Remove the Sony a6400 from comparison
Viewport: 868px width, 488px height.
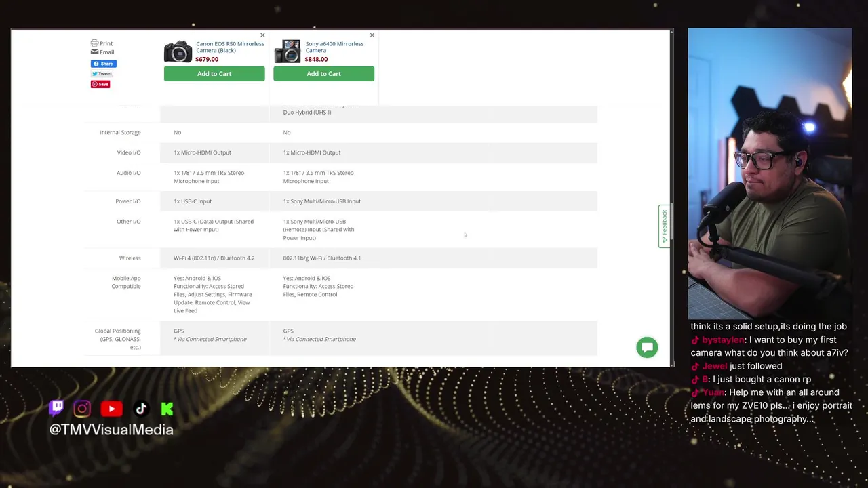372,35
